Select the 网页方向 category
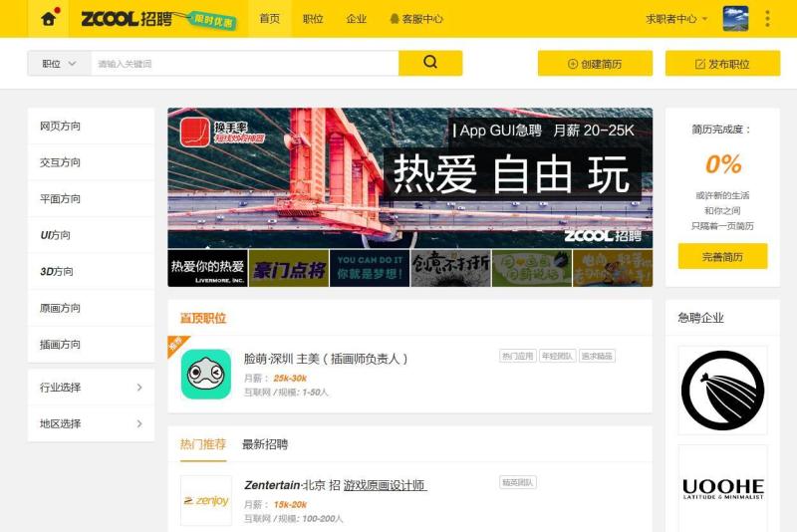797x532 pixels. pos(91,126)
